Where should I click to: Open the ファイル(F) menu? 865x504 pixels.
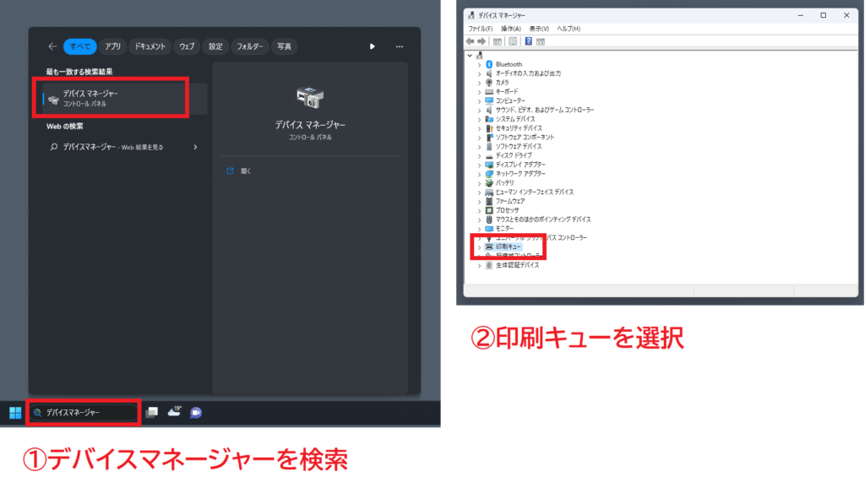pos(480,29)
